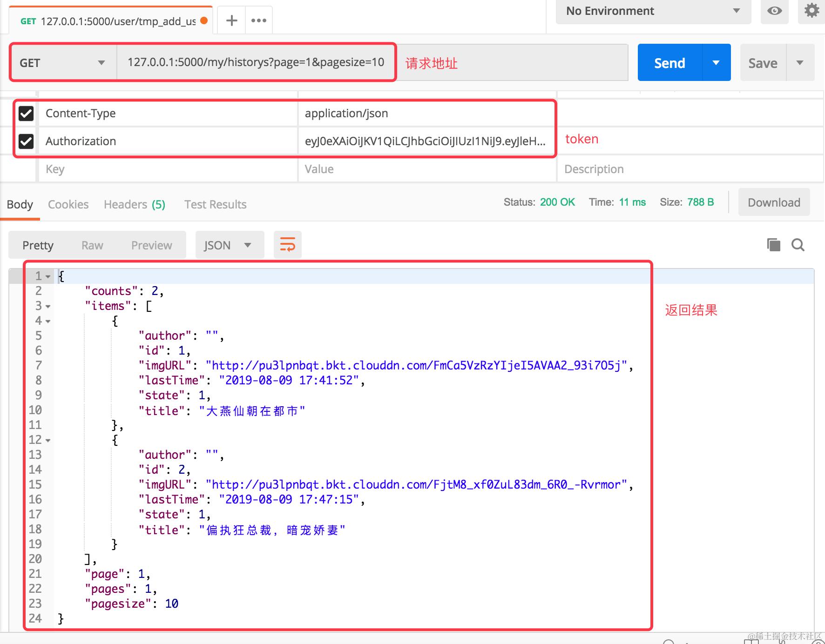Viewport: 825px width, 644px height.
Task: Select the GET 127.0.0.1:5000/user/tmp_add_us request tab
Action: point(111,21)
